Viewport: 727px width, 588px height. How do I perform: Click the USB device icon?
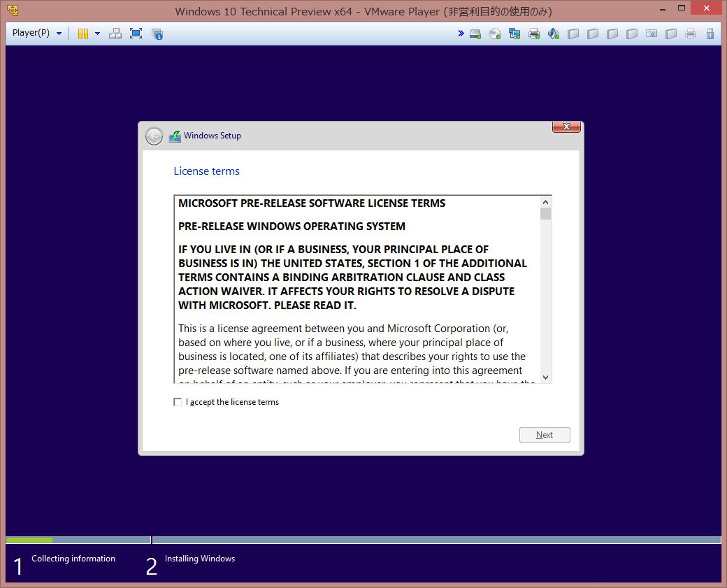click(x=710, y=34)
